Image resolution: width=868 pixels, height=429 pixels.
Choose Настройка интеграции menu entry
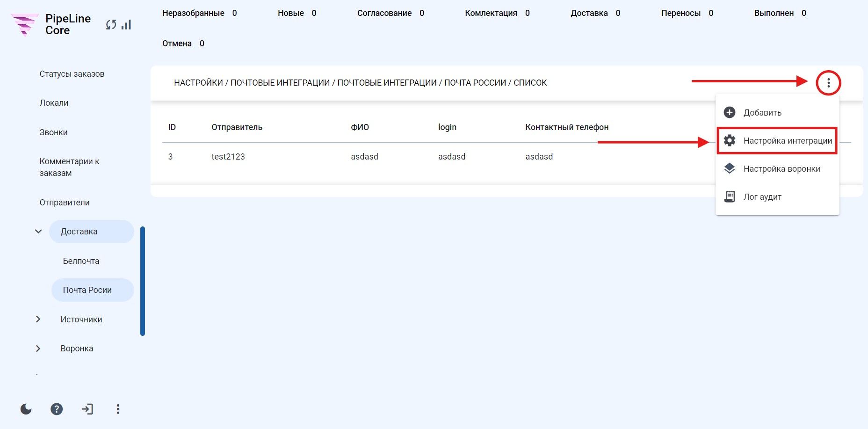[777, 140]
